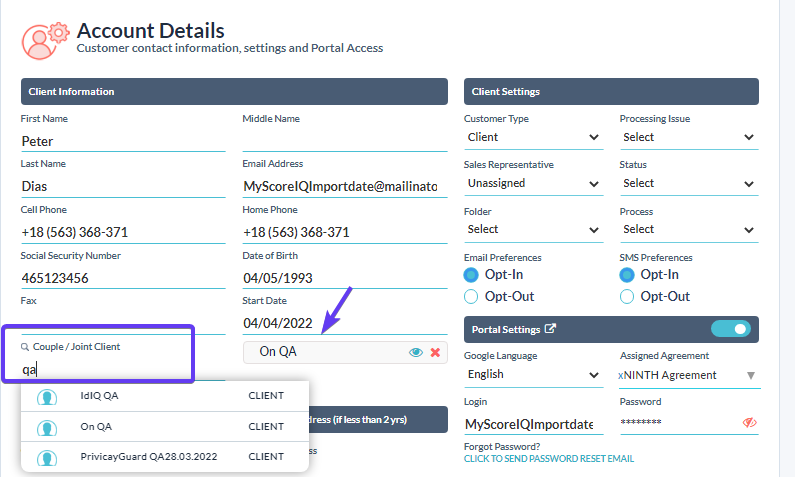
Task: Click the Email Address input field
Action: (x=340, y=187)
